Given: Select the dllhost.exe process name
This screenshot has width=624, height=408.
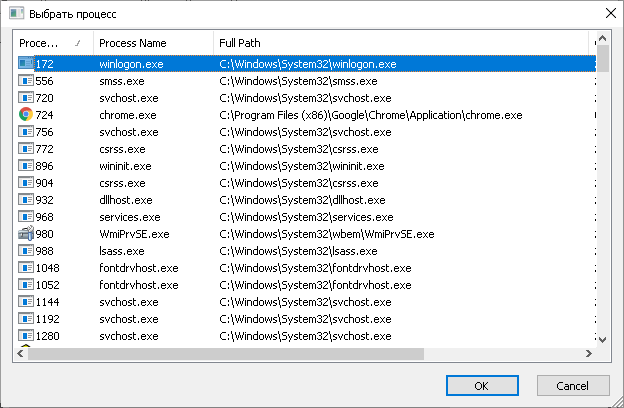Looking at the screenshot, I should point(126,200).
